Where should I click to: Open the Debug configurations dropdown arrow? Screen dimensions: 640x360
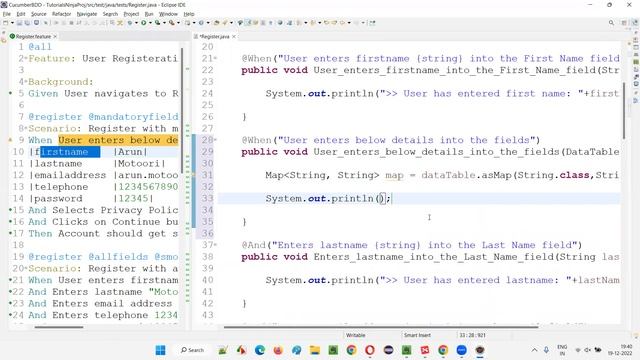[x=136, y=23]
